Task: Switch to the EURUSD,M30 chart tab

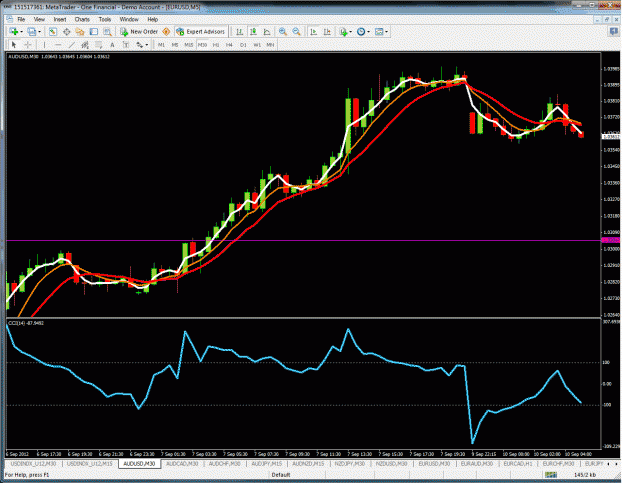Action: point(434,464)
